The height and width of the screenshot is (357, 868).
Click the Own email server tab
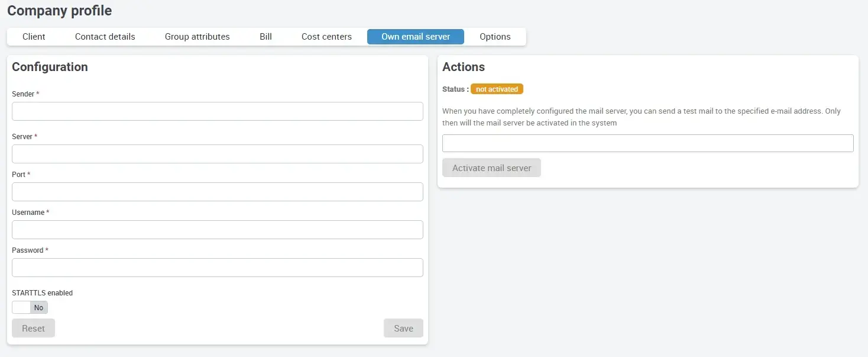[415, 37]
